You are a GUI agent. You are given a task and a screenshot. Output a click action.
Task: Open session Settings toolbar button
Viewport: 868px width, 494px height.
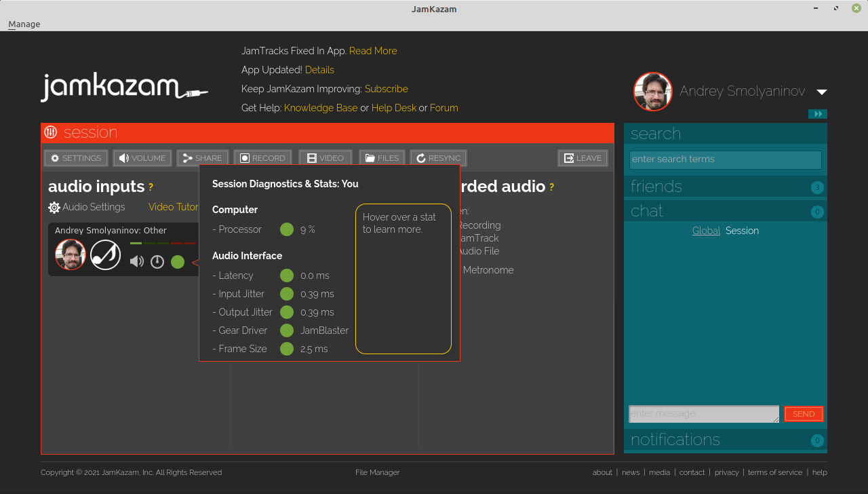tap(76, 158)
